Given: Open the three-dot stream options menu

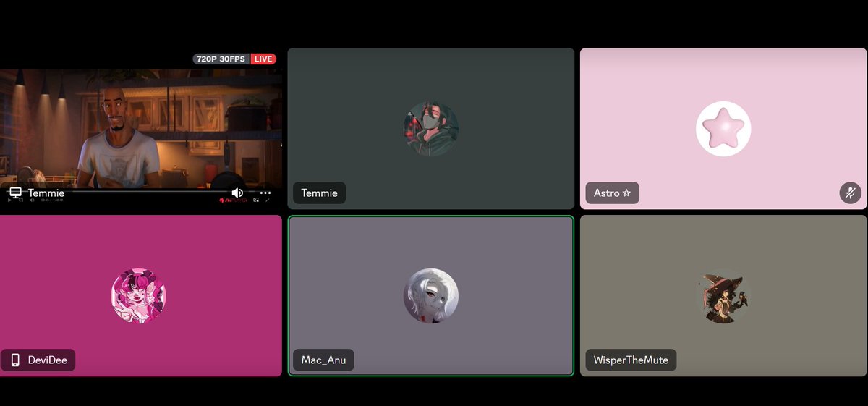Looking at the screenshot, I should point(265,193).
